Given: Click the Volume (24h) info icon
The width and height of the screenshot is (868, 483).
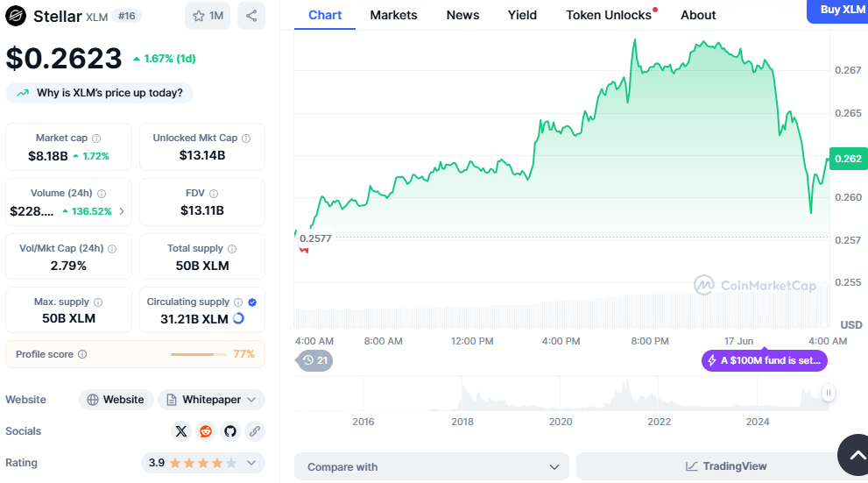Looking at the screenshot, I should [102, 194].
